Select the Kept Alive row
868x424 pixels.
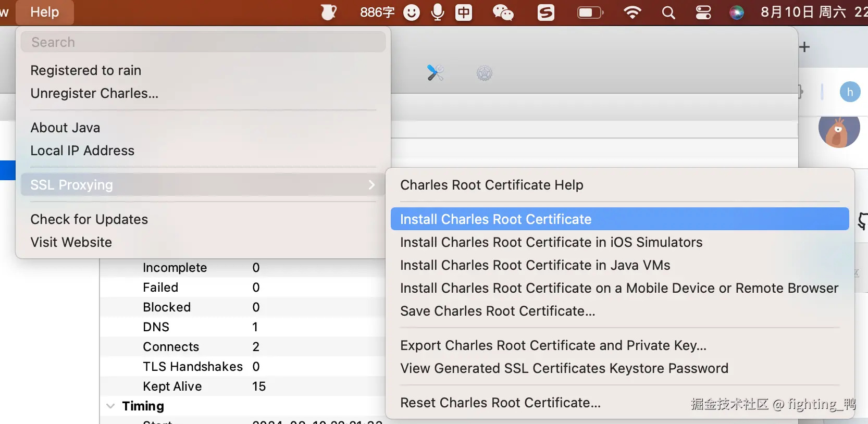(243, 386)
